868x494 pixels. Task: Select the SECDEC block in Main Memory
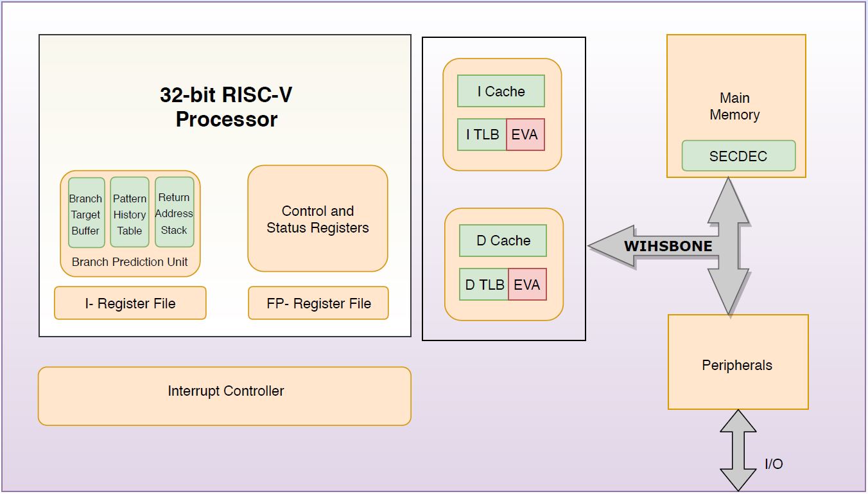pos(738,156)
